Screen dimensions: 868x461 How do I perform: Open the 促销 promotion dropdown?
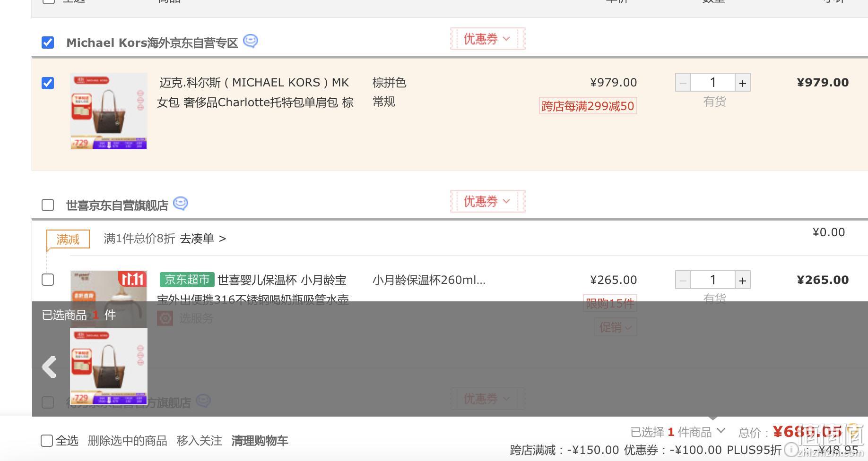coord(615,327)
